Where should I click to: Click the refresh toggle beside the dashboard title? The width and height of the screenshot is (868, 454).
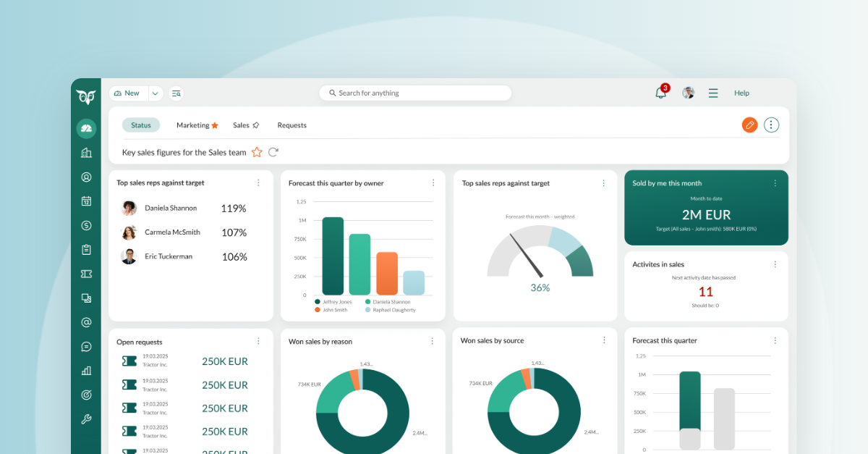pos(273,152)
